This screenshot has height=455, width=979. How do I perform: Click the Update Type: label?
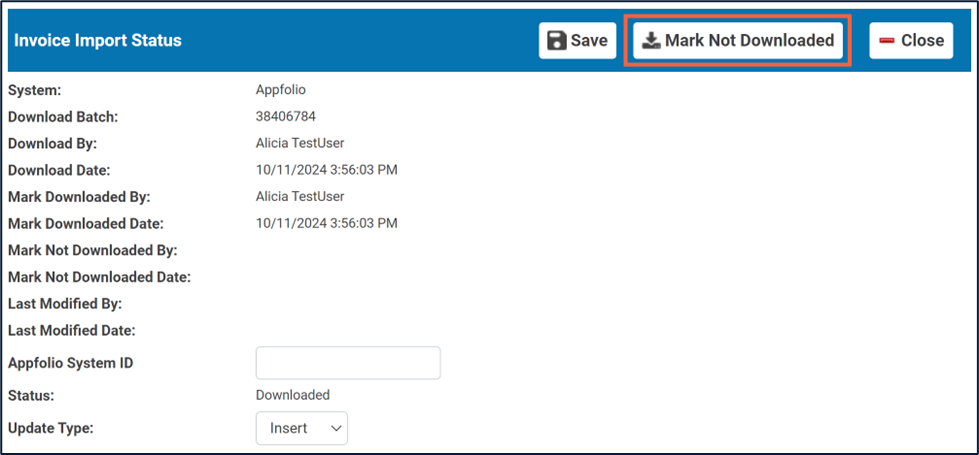(x=49, y=429)
